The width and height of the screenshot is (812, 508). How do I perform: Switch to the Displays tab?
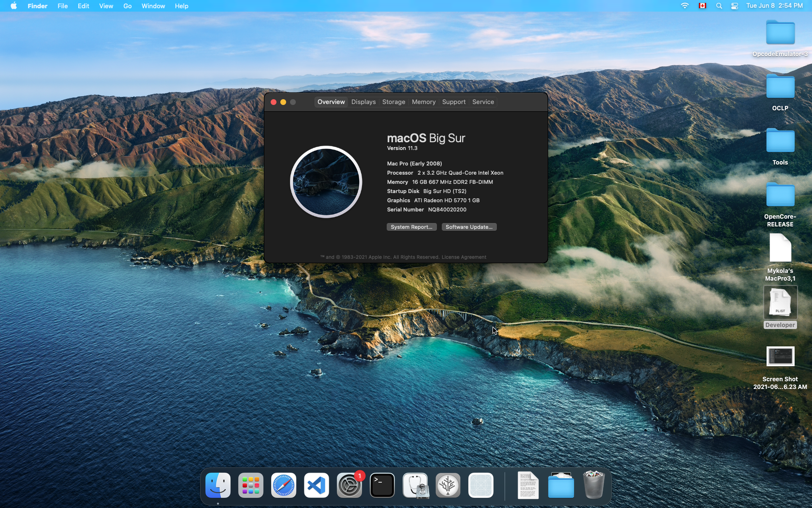pyautogui.click(x=363, y=102)
